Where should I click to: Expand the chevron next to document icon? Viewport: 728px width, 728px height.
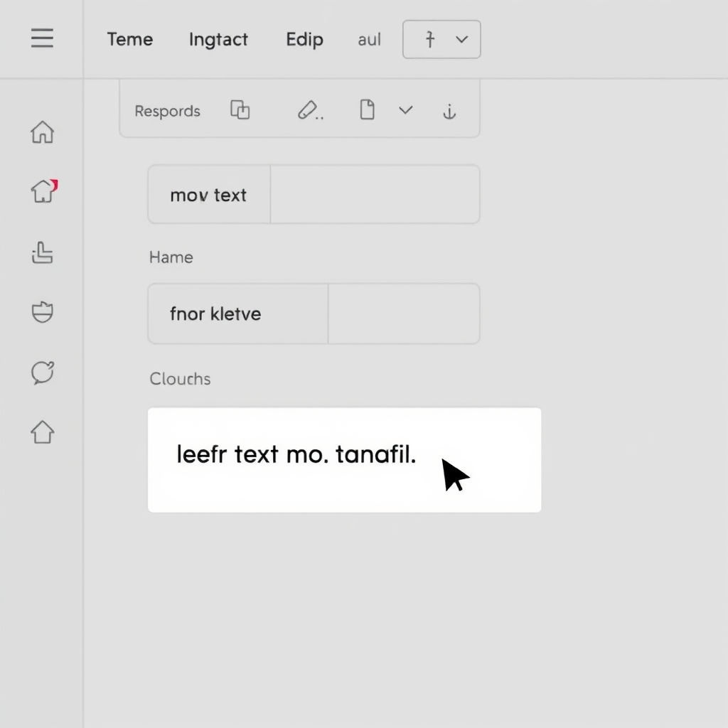(405, 110)
